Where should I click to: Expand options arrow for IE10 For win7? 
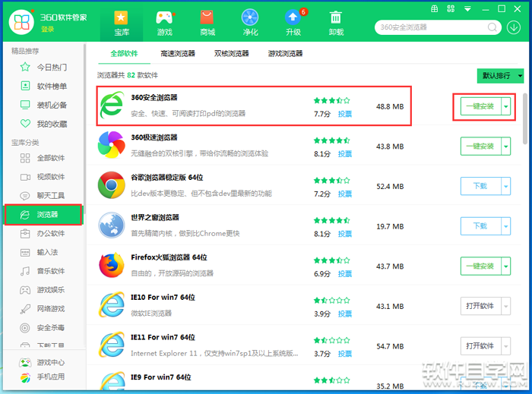(506, 306)
